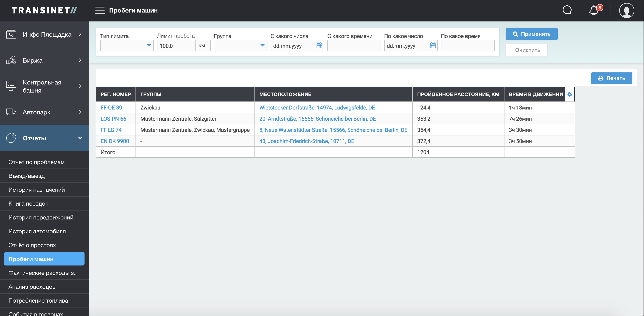This screenshot has height=316, width=644.
Task: Open the 'По какое число' calendar picker
Action: click(432, 45)
